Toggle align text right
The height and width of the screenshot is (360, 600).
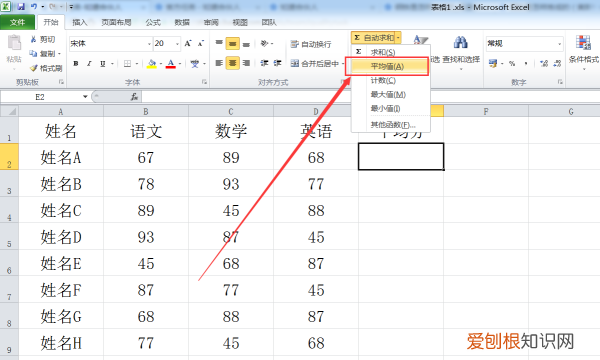tap(246, 63)
